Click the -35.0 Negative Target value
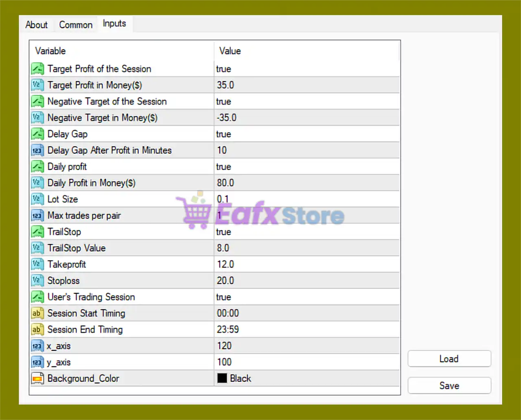Image resolution: width=521 pixels, height=420 pixels. point(227,118)
